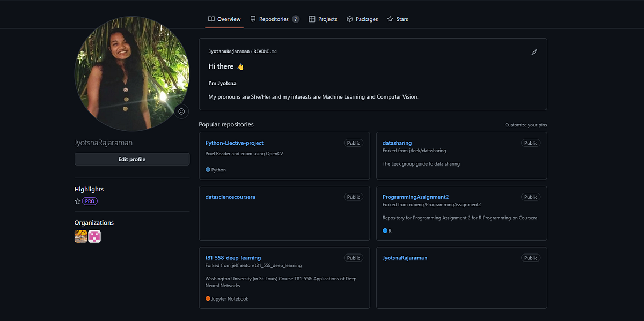The image size is (644, 321).
Task: Open the Projects table icon tab
Action: coord(311,19)
